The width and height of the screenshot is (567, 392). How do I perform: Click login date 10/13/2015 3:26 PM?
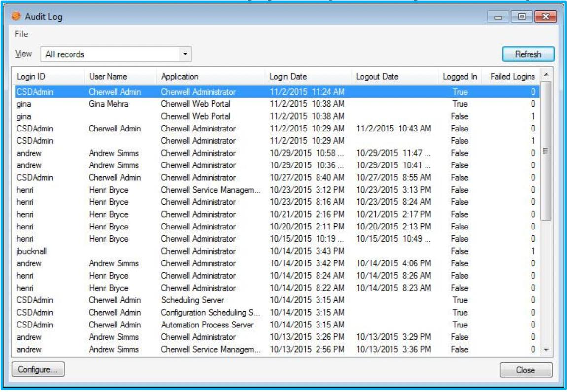pyautogui.click(x=307, y=337)
